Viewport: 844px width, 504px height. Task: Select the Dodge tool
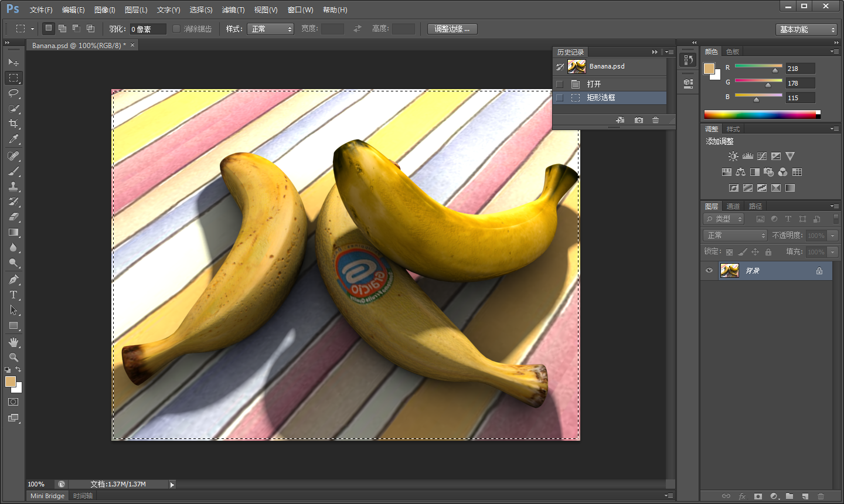[13, 263]
